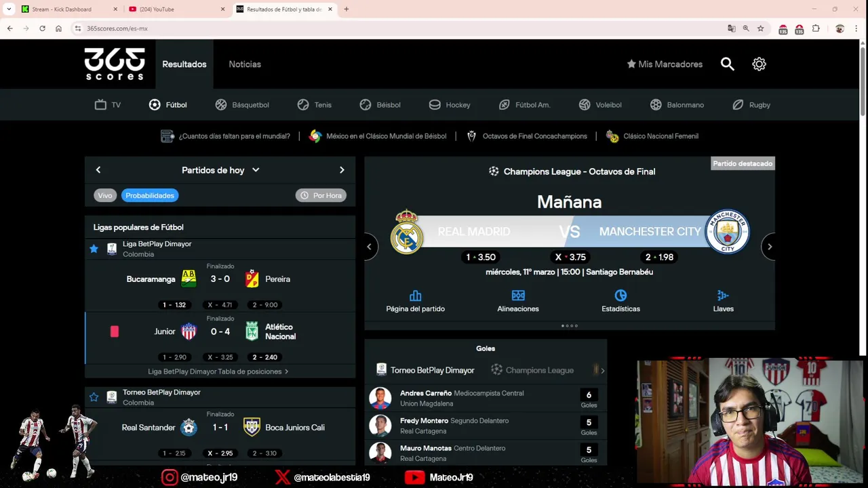Viewport: 868px width, 488px height.
Task: Open Junior vs Atlético Nacional score 0 - 4
Action: point(220,331)
